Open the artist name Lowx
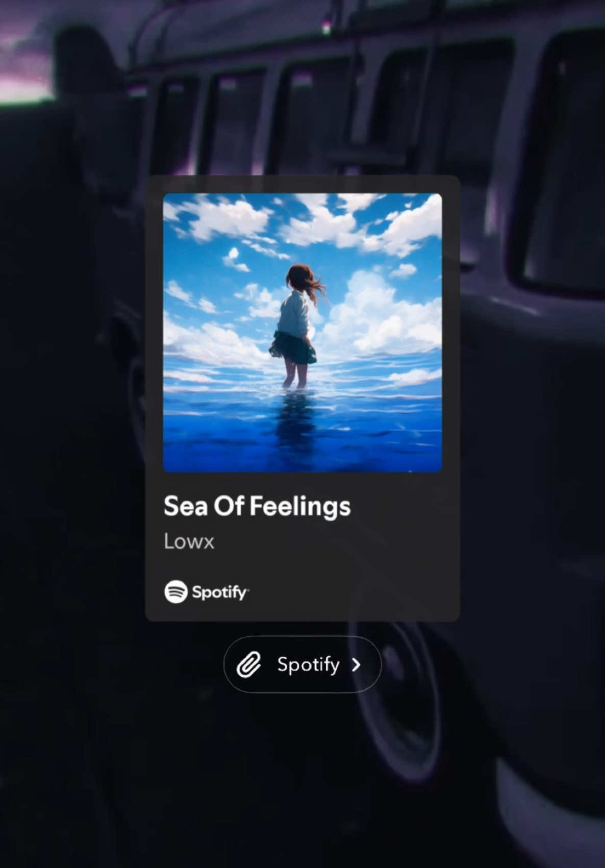Image resolution: width=605 pixels, height=868 pixels. tap(189, 541)
